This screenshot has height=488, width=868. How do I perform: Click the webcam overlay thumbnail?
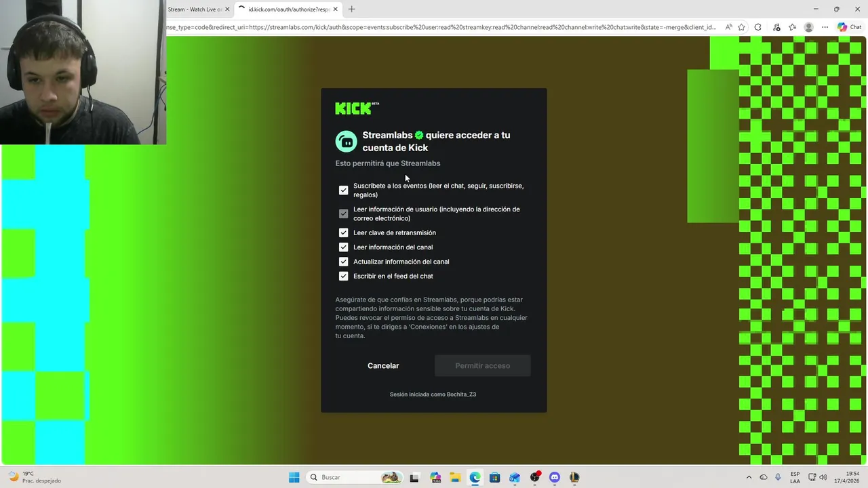[x=83, y=73]
